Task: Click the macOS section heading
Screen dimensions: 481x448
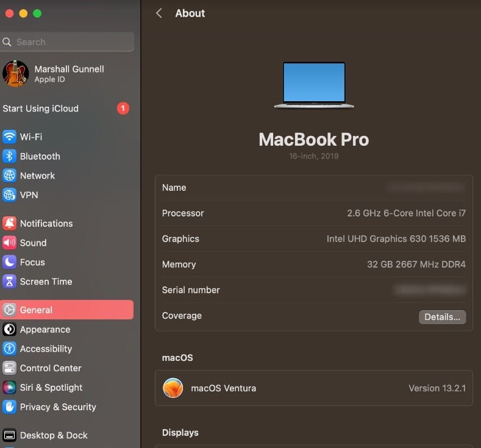Action: 177,358
